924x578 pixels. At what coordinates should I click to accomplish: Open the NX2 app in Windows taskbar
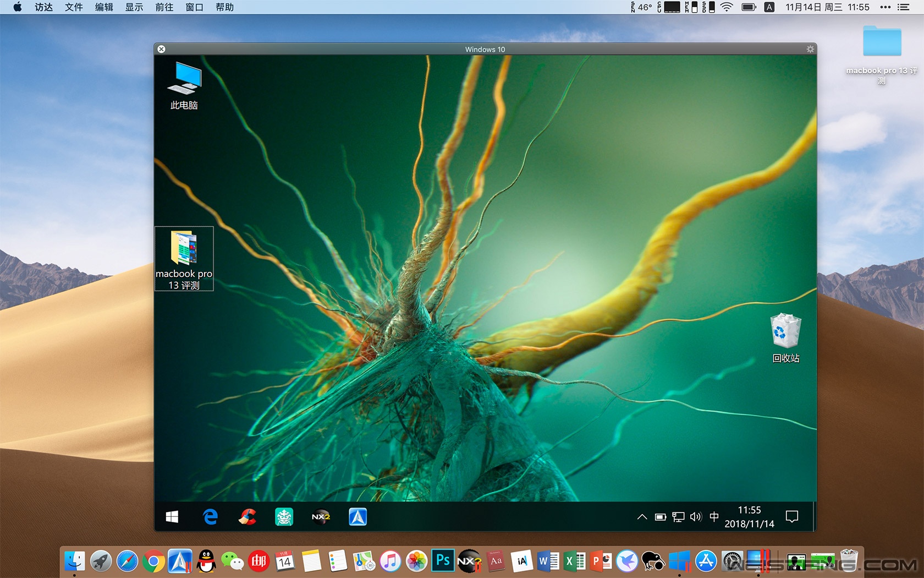(321, 517)
